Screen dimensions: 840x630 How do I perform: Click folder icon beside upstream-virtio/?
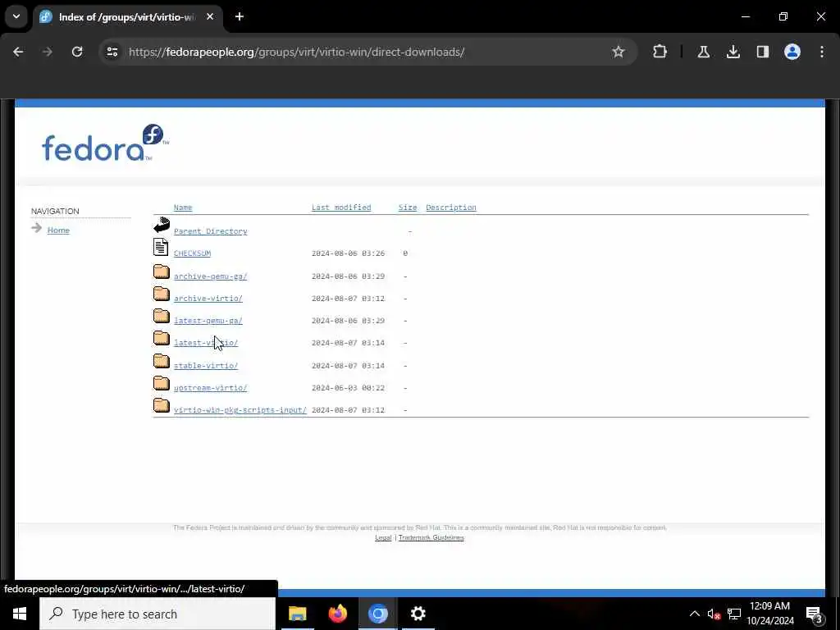[162, 382]
